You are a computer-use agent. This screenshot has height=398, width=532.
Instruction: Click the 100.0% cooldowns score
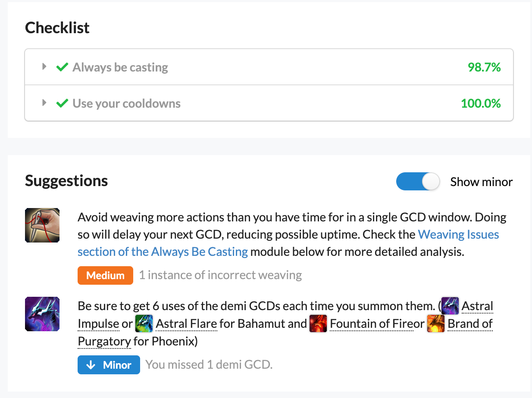click(x=481, y=103)
